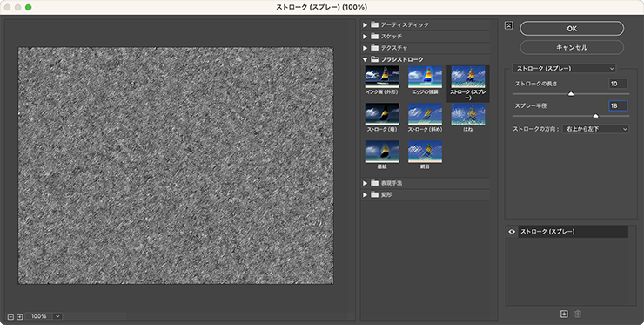Collapse the filter gallery panel with double-chevron icon
Viewport: 644px width, 325px height.
click(x=508, y=25)
